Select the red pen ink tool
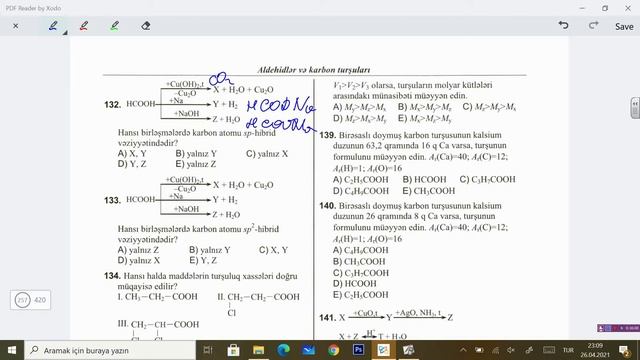640x360 pixels. pyautogui.click(x=84, y=26)
